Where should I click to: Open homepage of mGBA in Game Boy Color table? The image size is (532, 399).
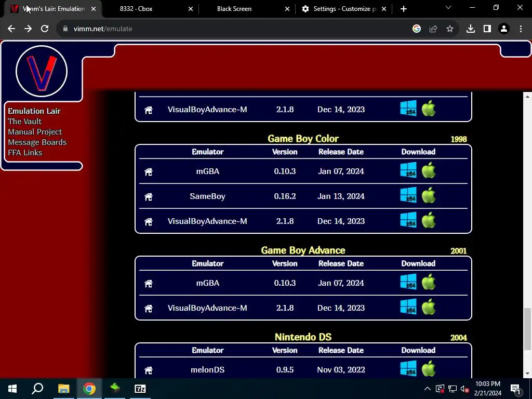pos(148,171)
